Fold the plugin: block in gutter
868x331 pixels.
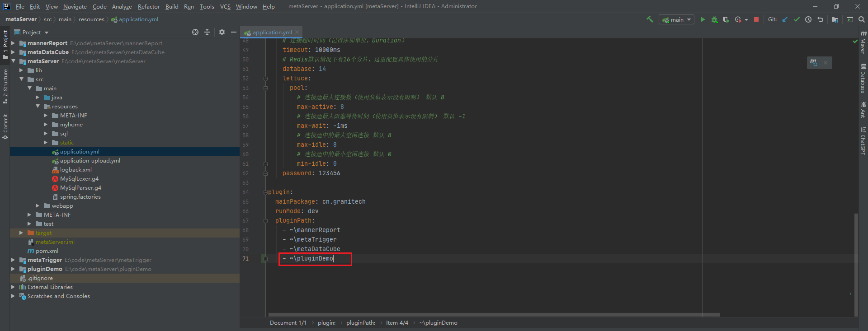265,192
